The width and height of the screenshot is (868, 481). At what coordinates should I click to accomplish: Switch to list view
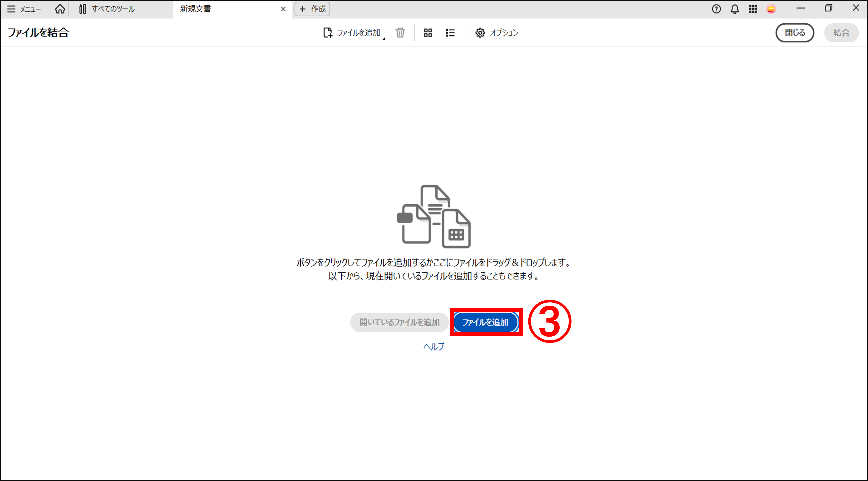tap(450, 33)
